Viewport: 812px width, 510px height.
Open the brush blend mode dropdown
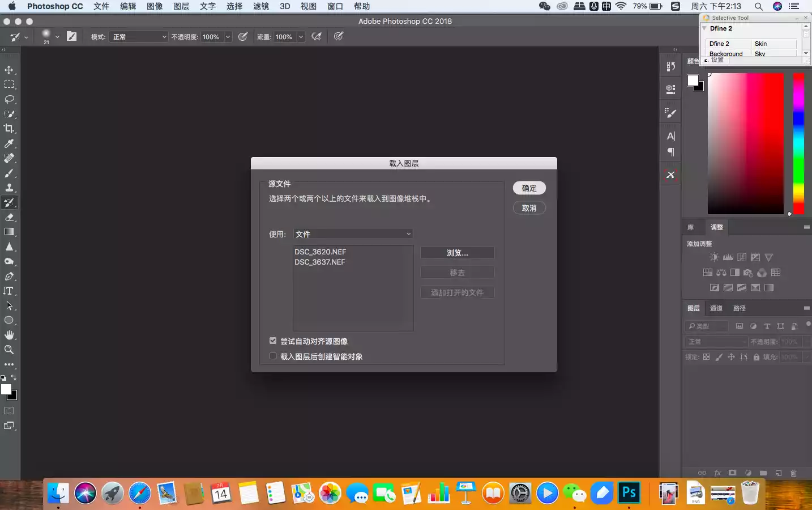[x=139, y=37]
